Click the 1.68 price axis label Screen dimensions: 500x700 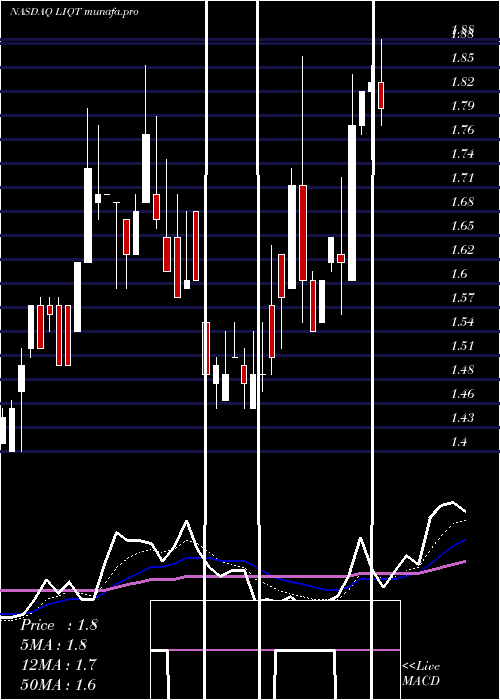click(462, 202)
